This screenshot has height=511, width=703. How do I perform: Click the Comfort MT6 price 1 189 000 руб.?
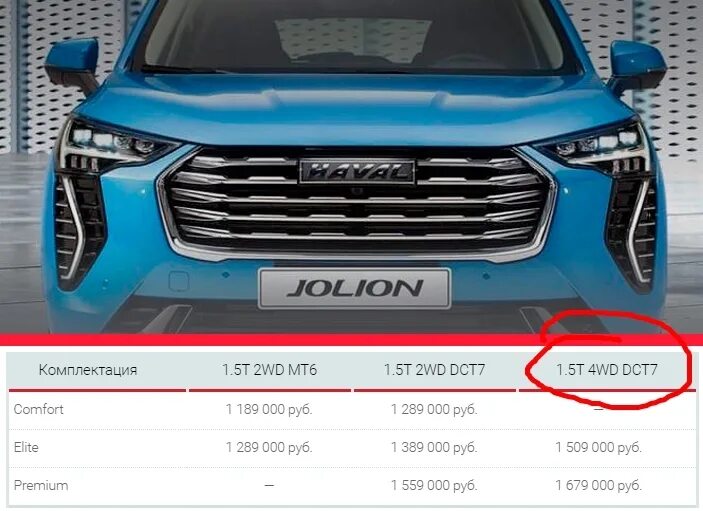pyautogui.click(x=269, y=409)
